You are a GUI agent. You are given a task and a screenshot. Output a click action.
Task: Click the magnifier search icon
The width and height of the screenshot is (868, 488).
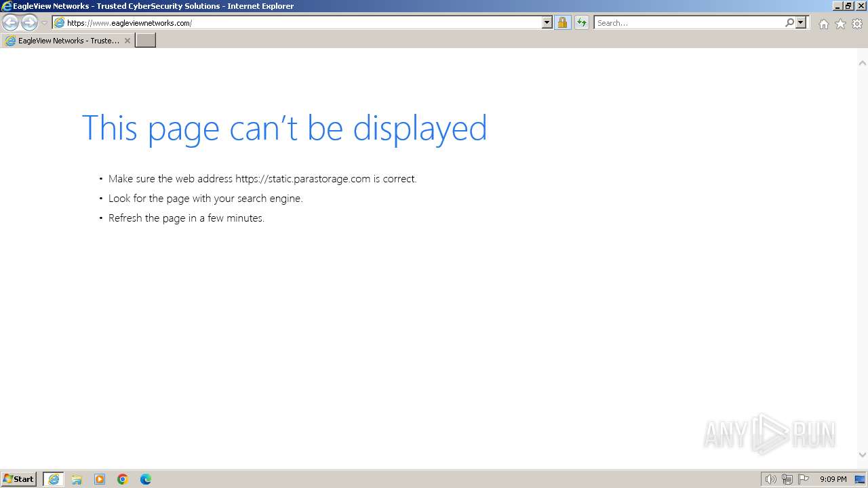(x=789, y=22)
